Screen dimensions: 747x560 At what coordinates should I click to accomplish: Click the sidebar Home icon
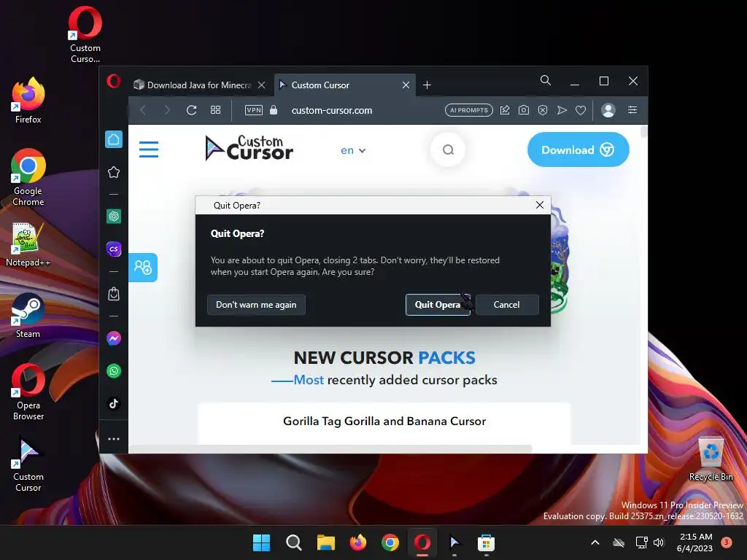coord(114,139)
